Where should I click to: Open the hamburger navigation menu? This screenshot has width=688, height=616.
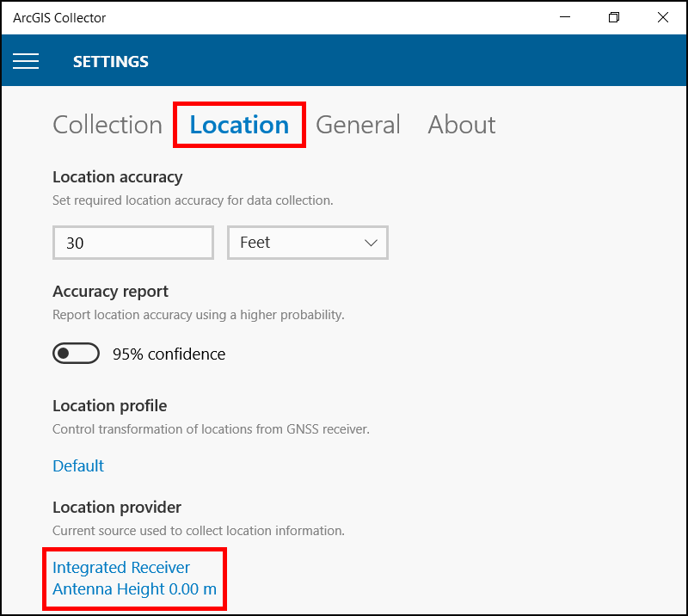tap(26, 61)
